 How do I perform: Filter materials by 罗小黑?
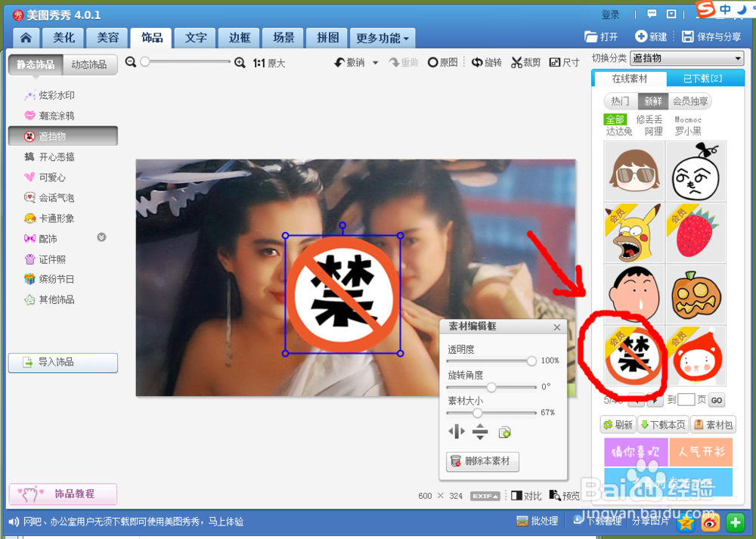688,131
